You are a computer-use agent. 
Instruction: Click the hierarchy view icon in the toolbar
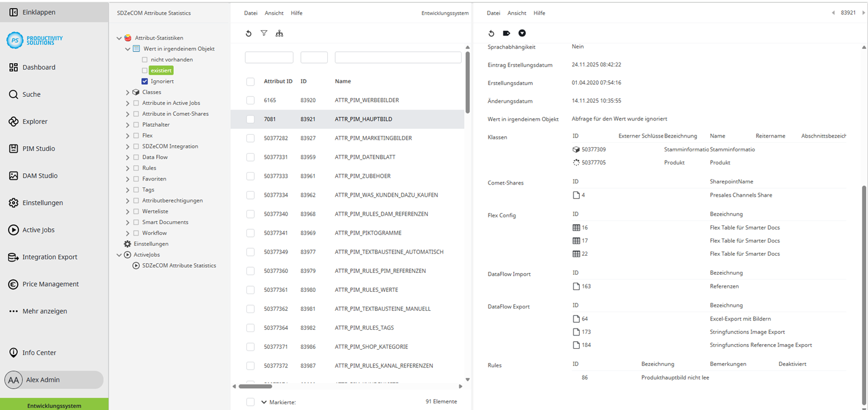[x=280, y=33]
